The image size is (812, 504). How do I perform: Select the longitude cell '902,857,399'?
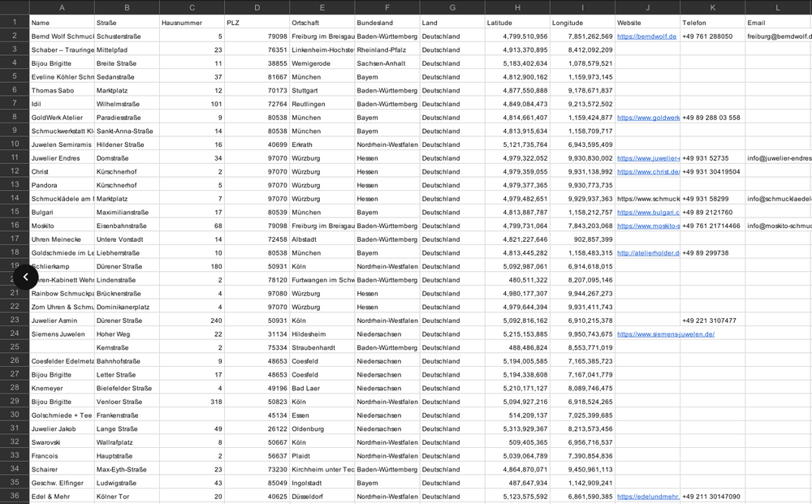coord(582,239)
